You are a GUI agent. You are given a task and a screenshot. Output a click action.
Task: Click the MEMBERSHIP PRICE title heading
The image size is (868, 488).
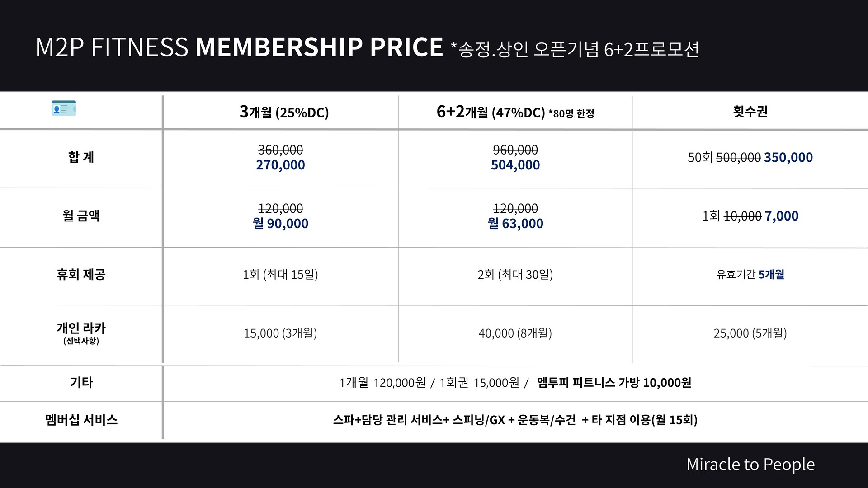(x=319, y=47)
